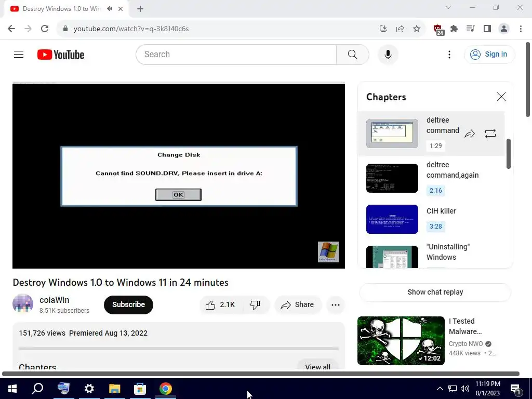Jump to chapter timestamp 1:29
The width and height of the screenshot is (532, 399).
pyautogui.click(x=436, y=145)
